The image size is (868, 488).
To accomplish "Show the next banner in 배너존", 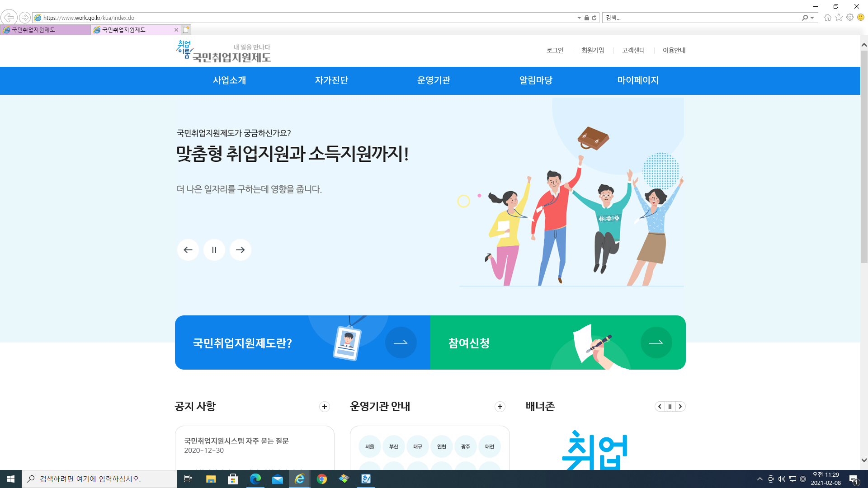I will 680,407.
